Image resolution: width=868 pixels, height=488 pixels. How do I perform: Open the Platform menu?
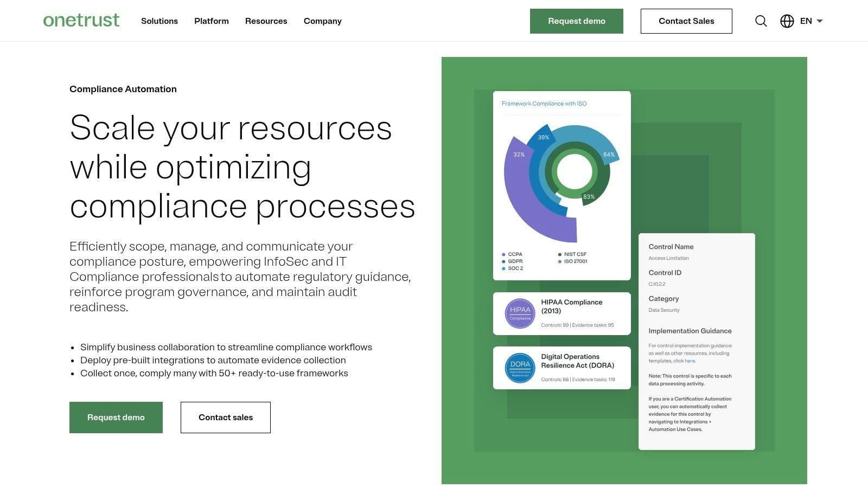[211, 21]
